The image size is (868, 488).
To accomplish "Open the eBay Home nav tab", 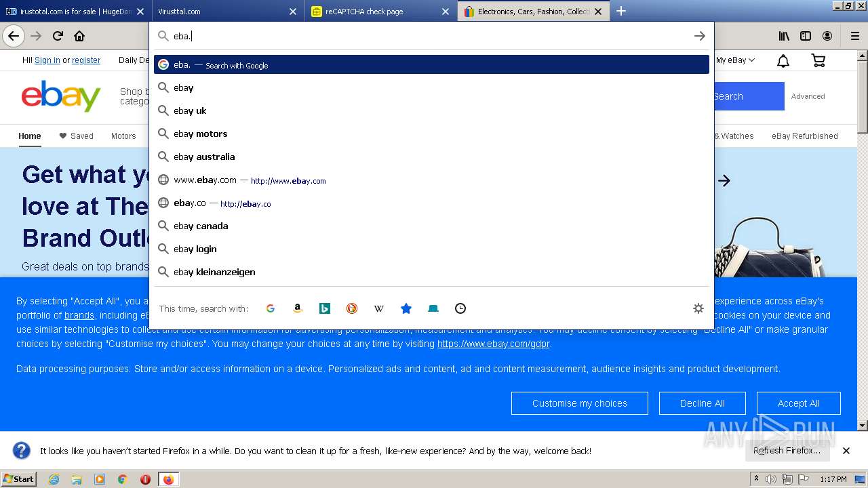I will point(30,136).
